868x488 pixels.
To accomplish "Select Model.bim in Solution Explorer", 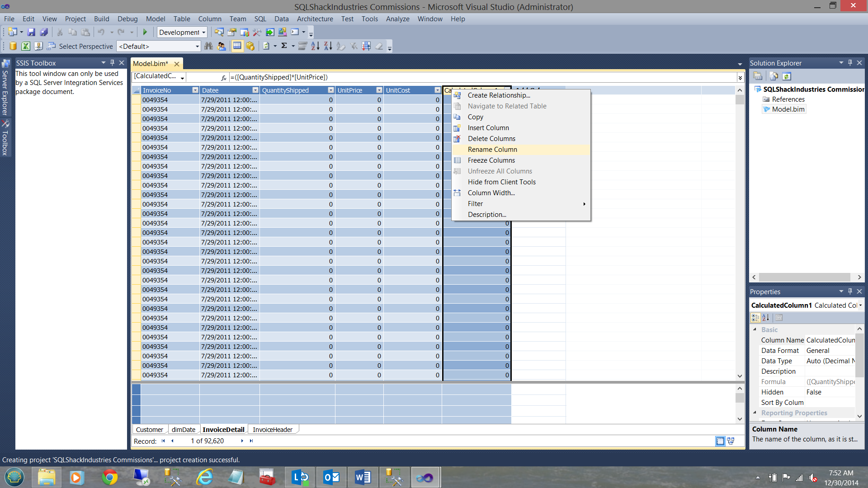I will [788, 109].
